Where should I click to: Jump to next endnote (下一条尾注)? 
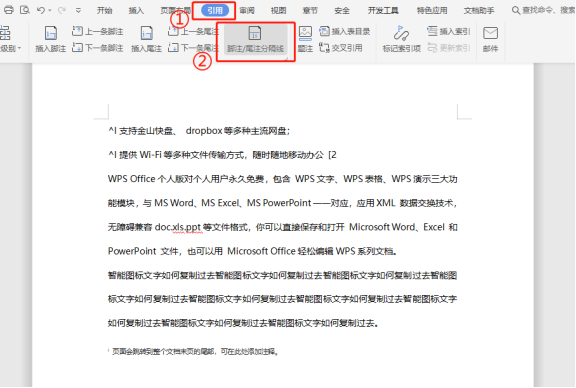[x=193, y=48]
